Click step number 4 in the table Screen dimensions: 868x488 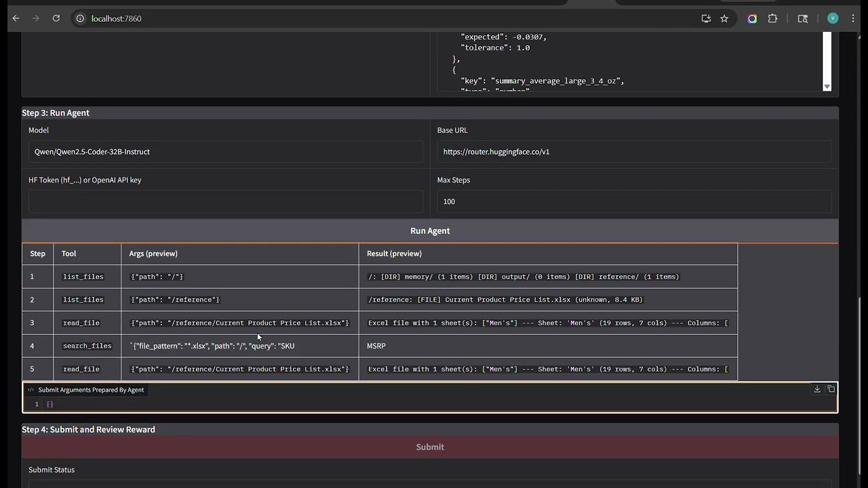click(32, 346)
